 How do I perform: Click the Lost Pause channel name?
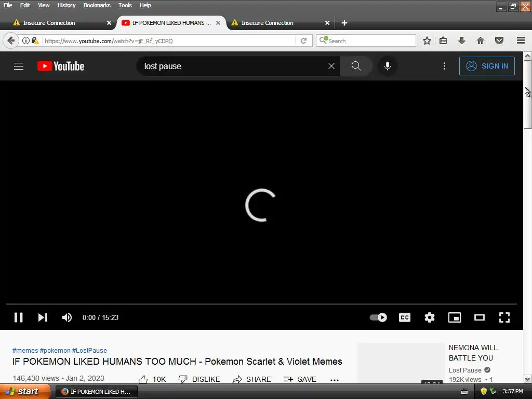(465, 370)
